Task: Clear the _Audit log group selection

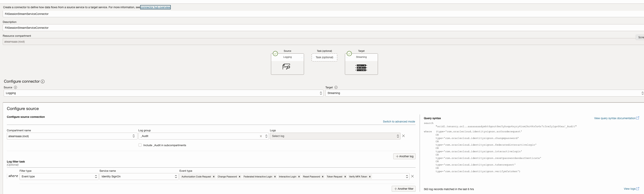Action: click(x=261, y=136)
